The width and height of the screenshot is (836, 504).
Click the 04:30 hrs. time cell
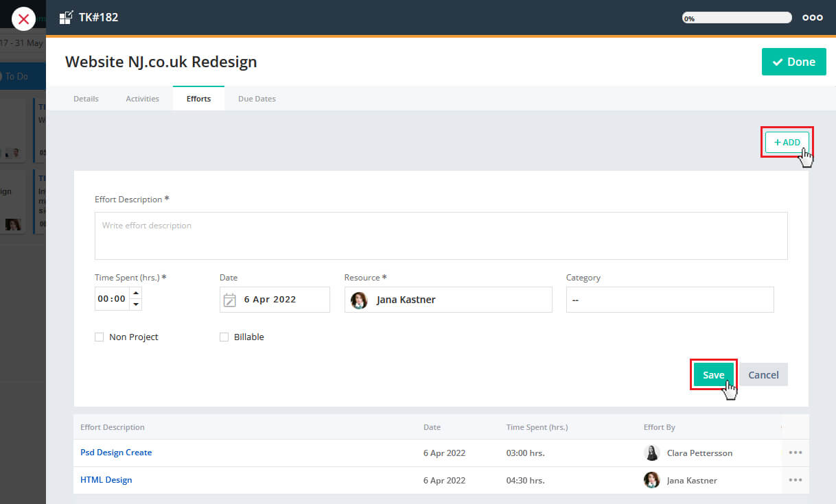tap(525, 481)
